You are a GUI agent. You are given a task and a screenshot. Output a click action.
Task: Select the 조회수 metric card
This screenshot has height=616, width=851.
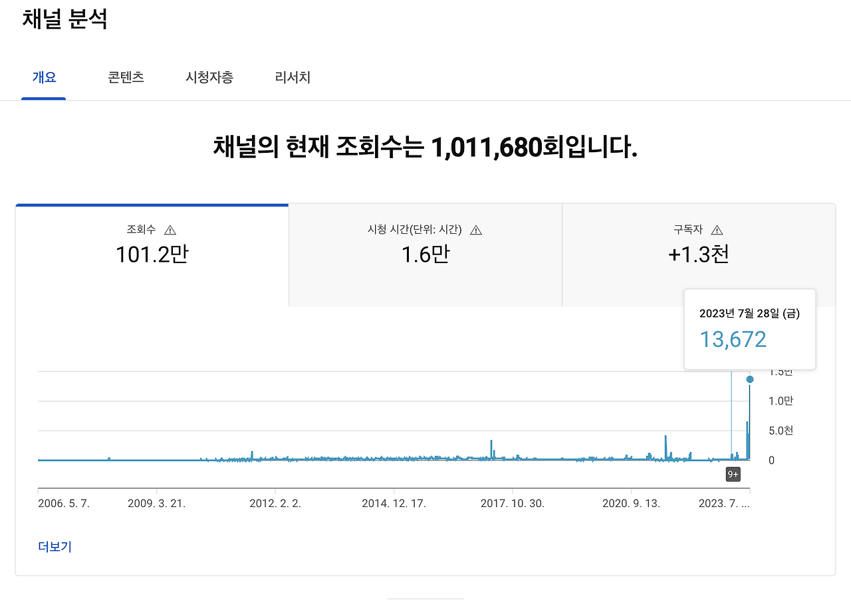point(152,254)
